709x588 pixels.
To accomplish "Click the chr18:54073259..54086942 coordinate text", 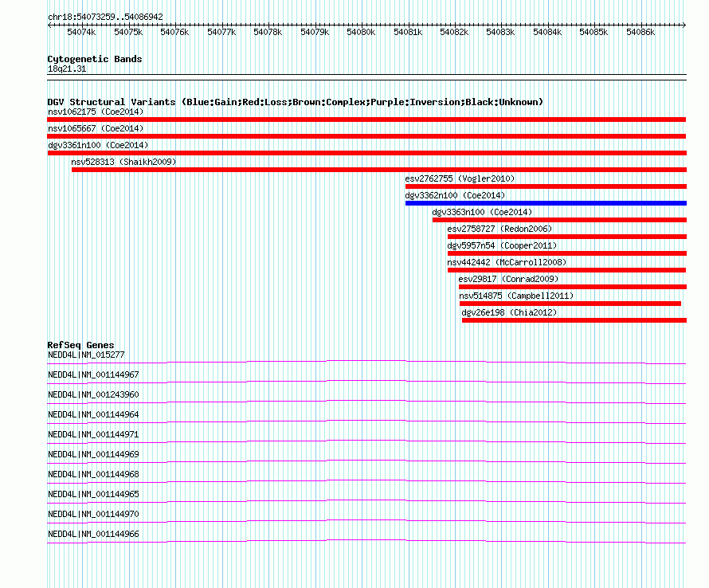I will [105, 17].
